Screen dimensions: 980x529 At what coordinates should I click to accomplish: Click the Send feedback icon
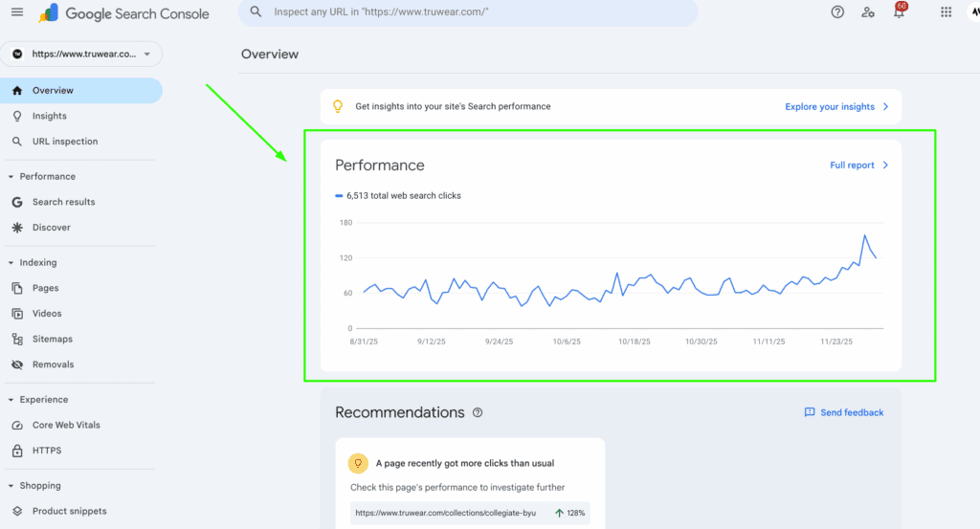pyautogui.click(x=810, y=412)
